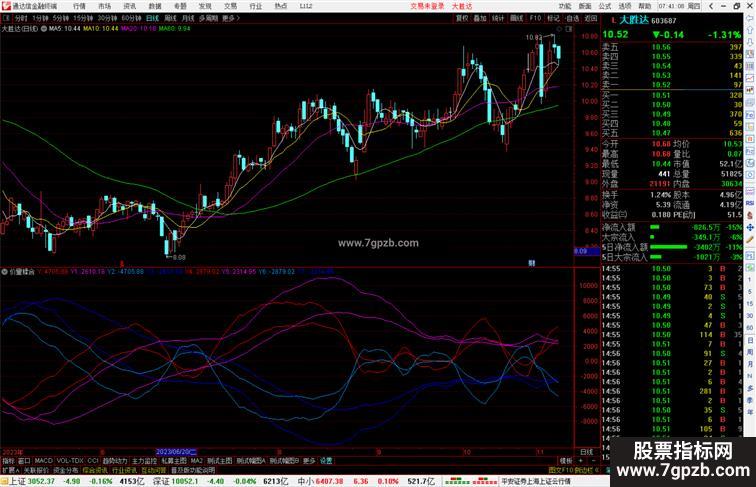Click the 中小 index value in status bar
756x487 pixels.
point(329,481)
